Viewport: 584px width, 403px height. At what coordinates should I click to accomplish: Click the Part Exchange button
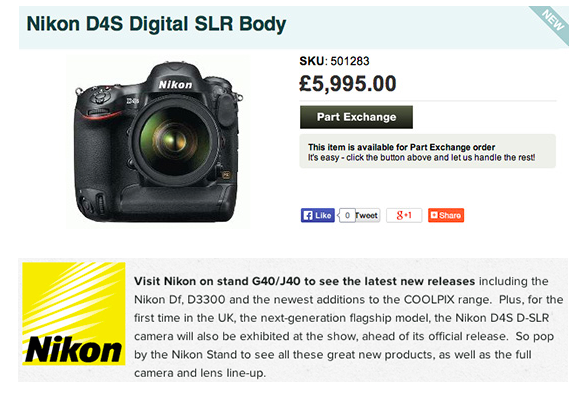[x=356, y=117]
